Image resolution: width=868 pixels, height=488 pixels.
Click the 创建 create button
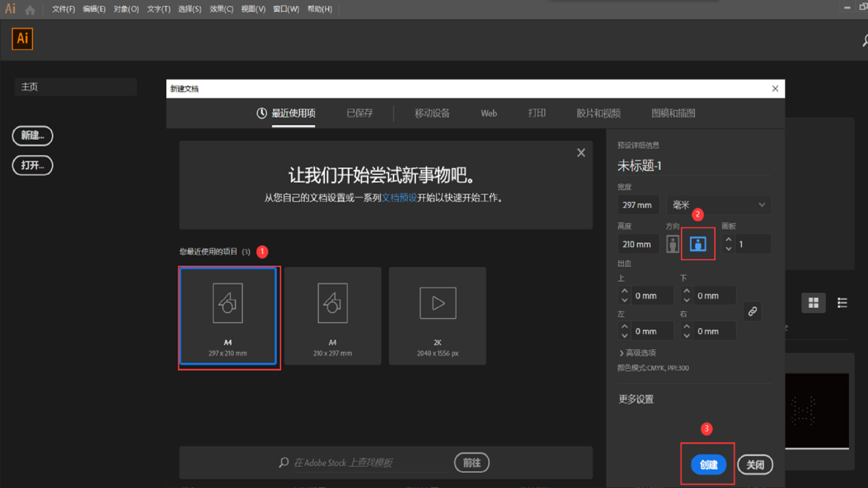pyautogui.click(x=708, y=465)
